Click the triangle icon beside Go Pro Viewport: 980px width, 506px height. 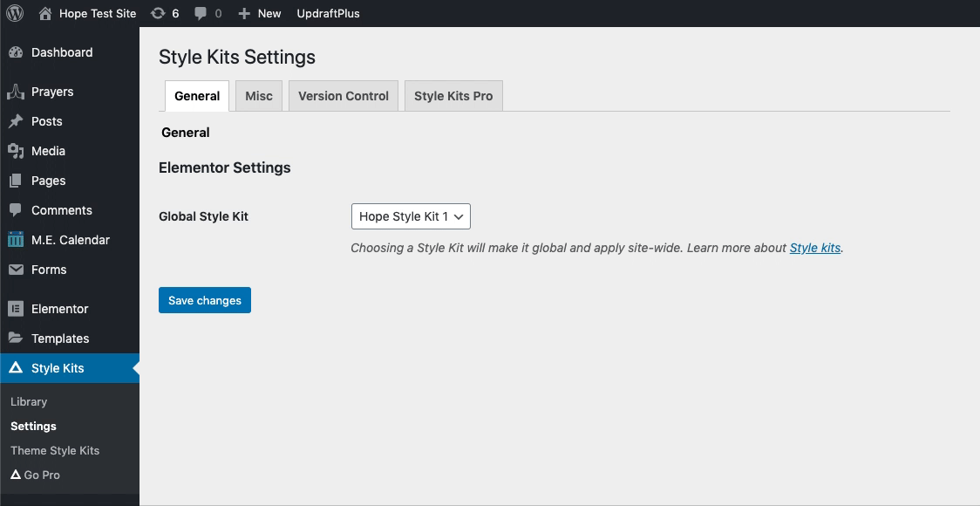pyautogui.click(x=16, y=475)
